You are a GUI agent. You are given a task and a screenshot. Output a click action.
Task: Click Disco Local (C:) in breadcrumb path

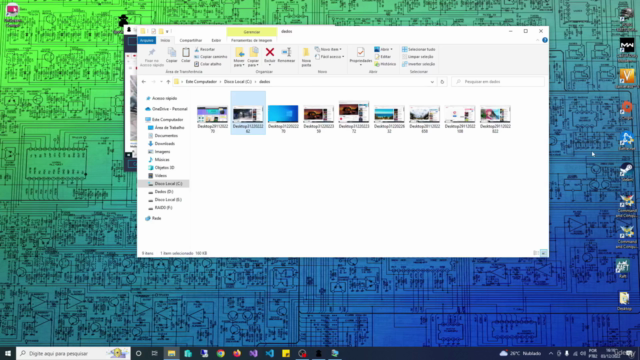click(238, 82)
